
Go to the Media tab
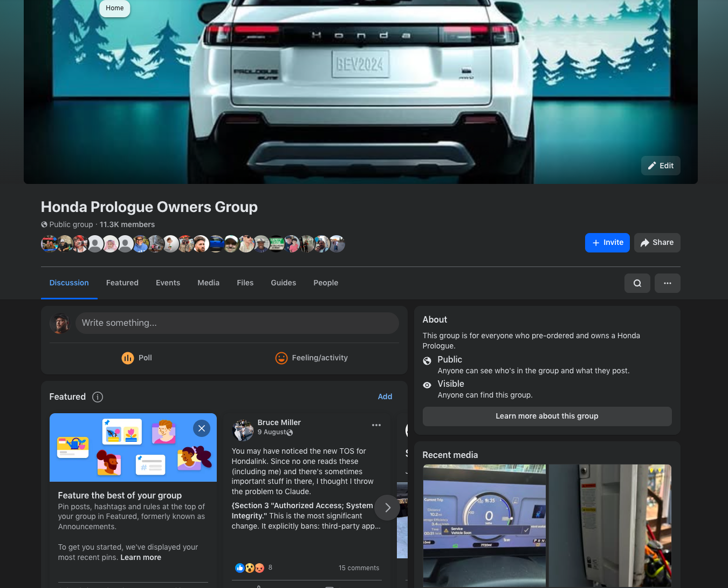pyautogui.click(x=209, y=283)
